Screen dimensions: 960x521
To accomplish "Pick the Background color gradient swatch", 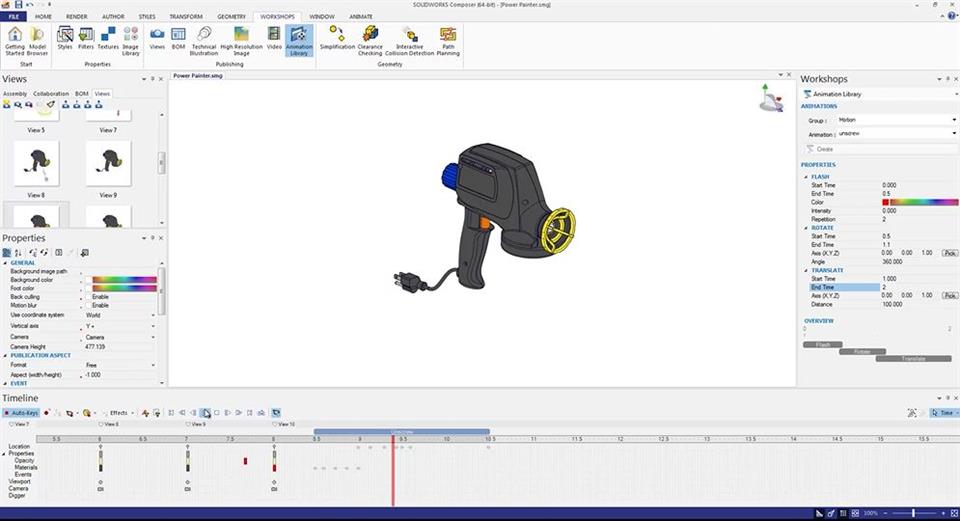I will (124, 280).
